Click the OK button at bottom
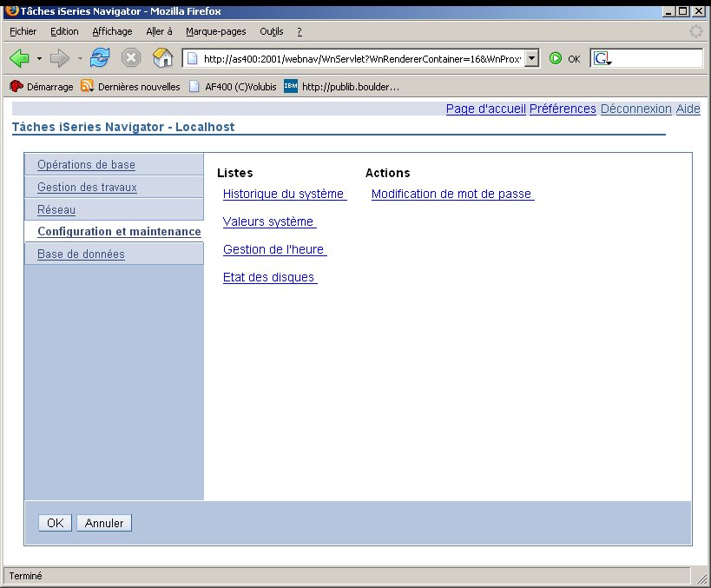Image resolution: width=711 pixels, height=588 pixels. 55,523
